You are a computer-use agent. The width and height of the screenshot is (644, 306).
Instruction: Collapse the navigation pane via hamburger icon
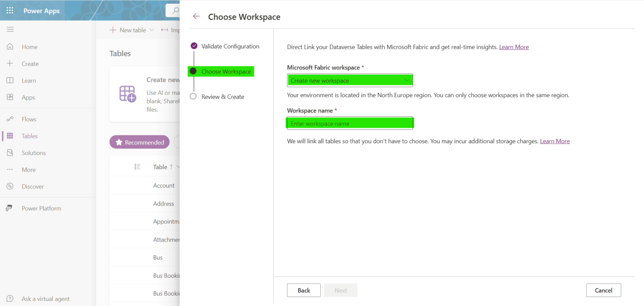[10, 29]
